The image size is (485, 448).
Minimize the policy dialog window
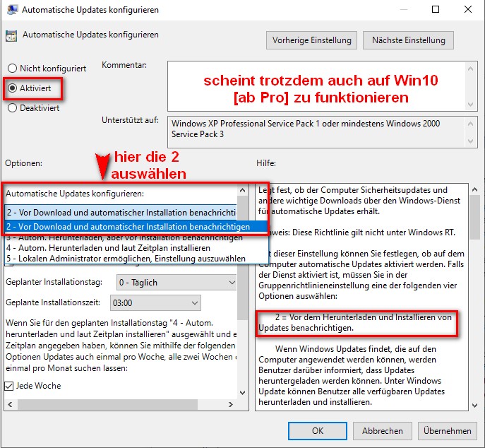[403, 10]
